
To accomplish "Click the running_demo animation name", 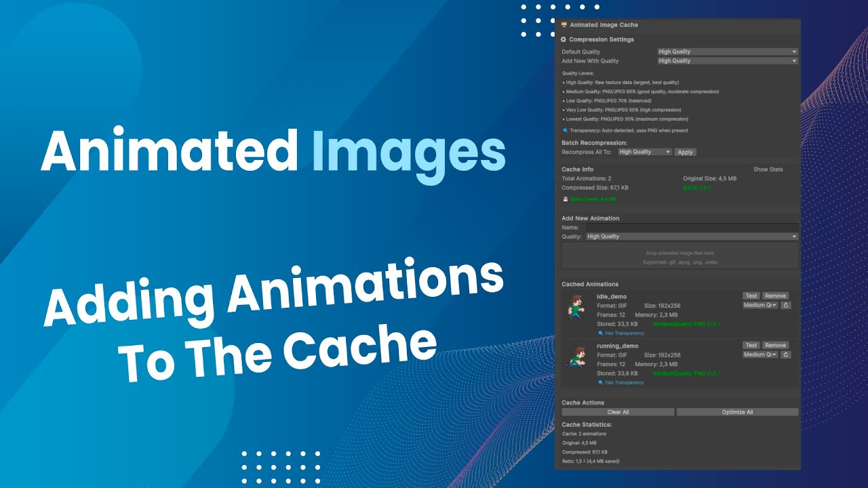I will pos(617,346).
